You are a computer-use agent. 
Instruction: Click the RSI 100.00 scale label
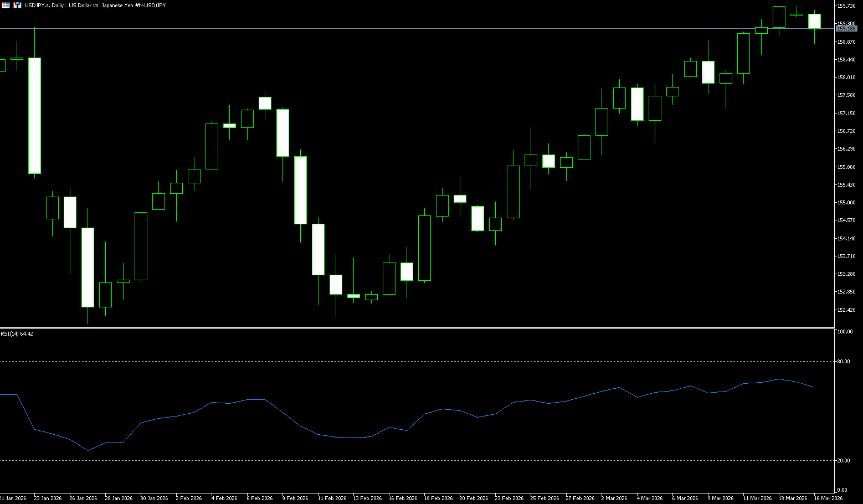845,332
